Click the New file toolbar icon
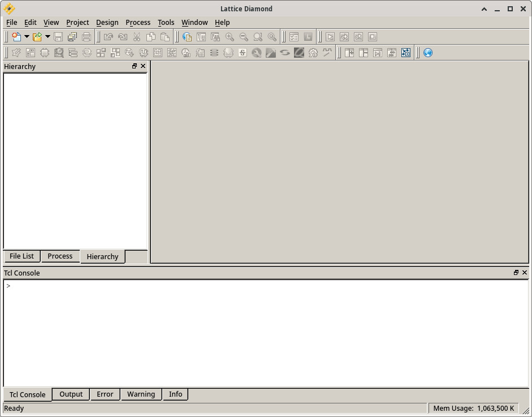Image resolution: width=532 pixels, height=417 pixels. (x=16, y=37)
